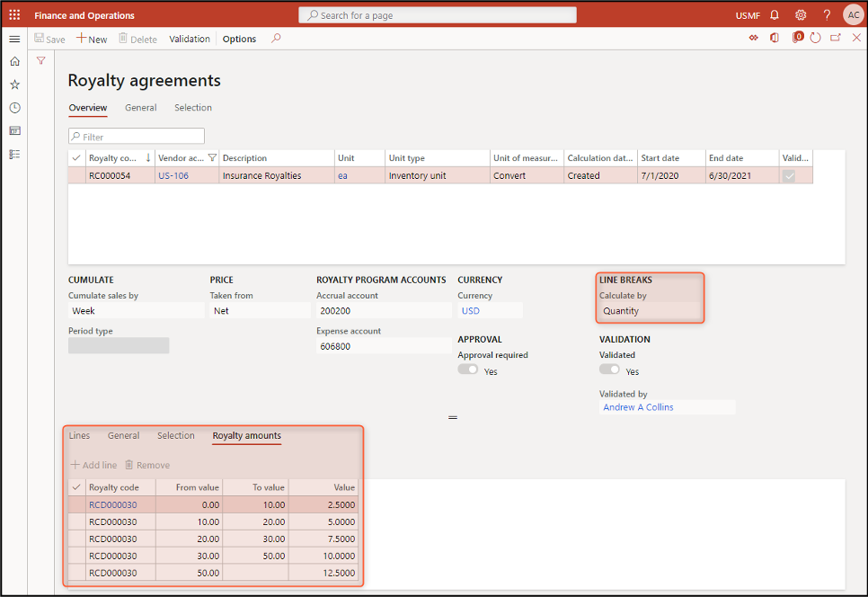
Task: Open the Calculate by Quantity dropdown
Action: [x=649, y=311]
